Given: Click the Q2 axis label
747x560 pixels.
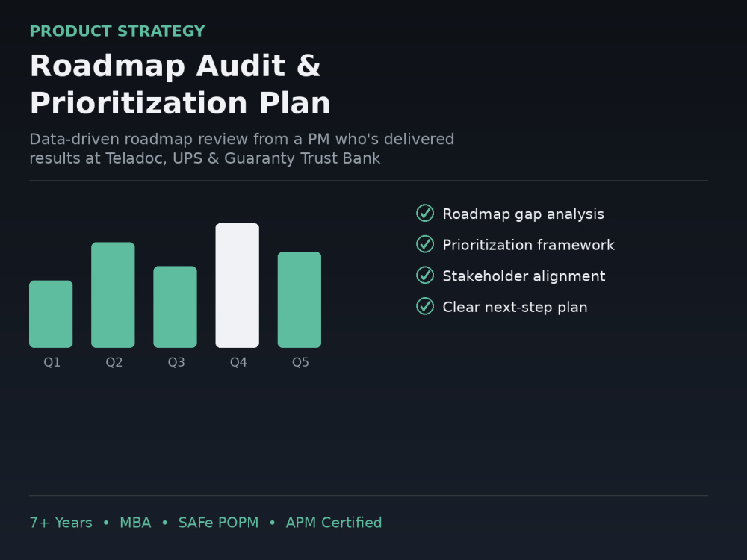Looking at the screenshot, I should 114,362.
